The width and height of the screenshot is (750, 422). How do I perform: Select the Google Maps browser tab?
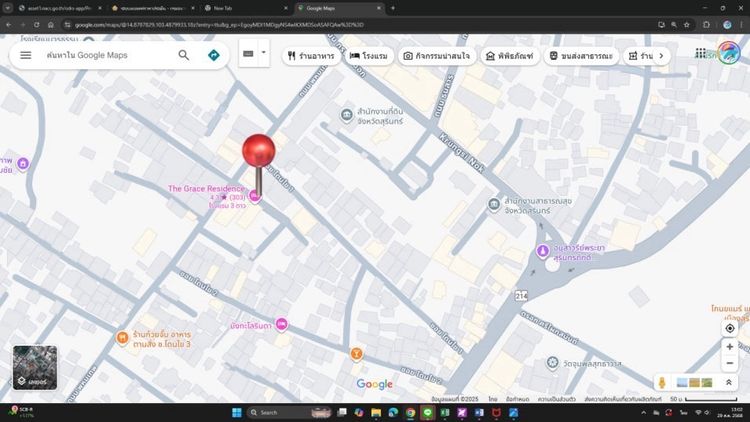[x=339, y=8]
